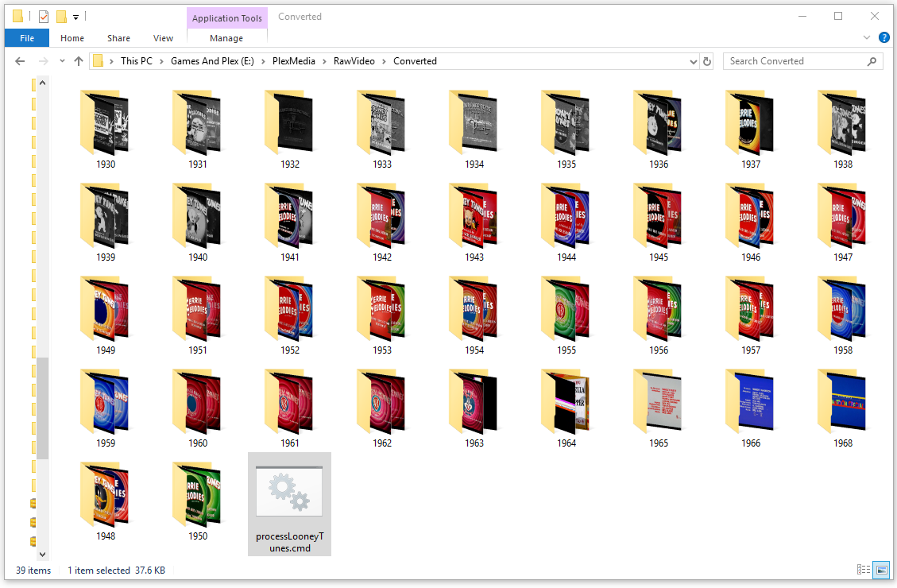Open the File menu tab

point(26,38)
